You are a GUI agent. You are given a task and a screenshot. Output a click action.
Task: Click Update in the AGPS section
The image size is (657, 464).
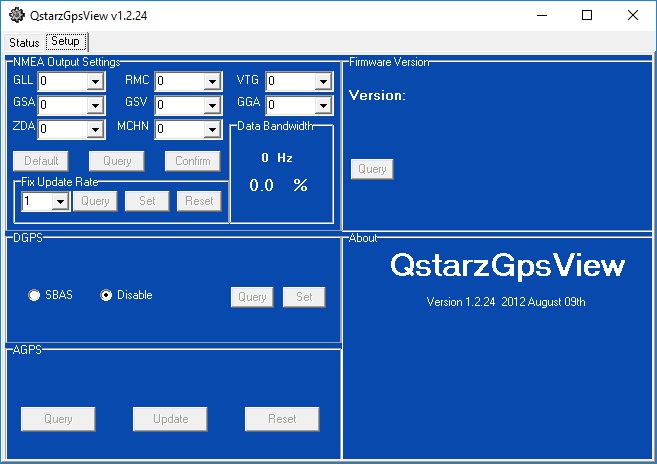tap(170, 419)
